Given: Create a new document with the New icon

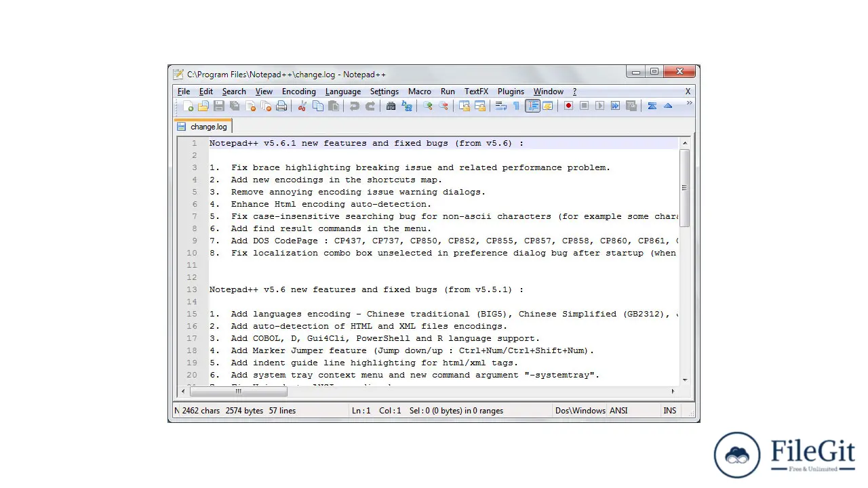Looking at the screenshot, I should (189, 106).
